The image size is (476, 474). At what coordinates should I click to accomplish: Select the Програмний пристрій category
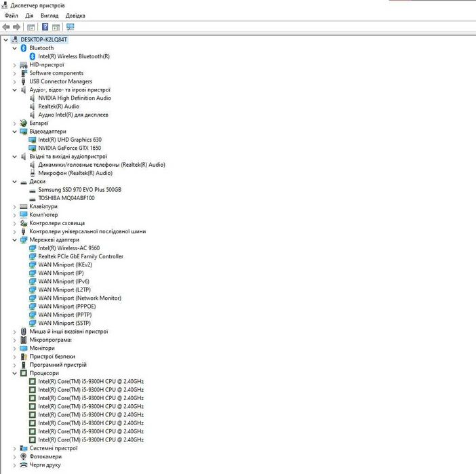tap(58, 365)
